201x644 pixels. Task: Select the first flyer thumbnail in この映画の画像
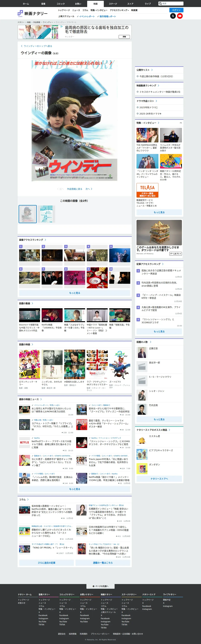[28, 214]
